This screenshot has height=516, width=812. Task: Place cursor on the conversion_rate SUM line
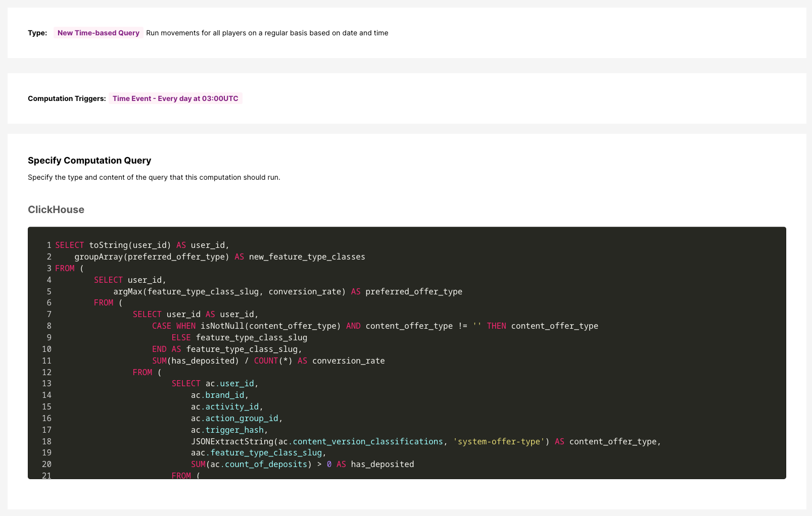pos(268,361)
